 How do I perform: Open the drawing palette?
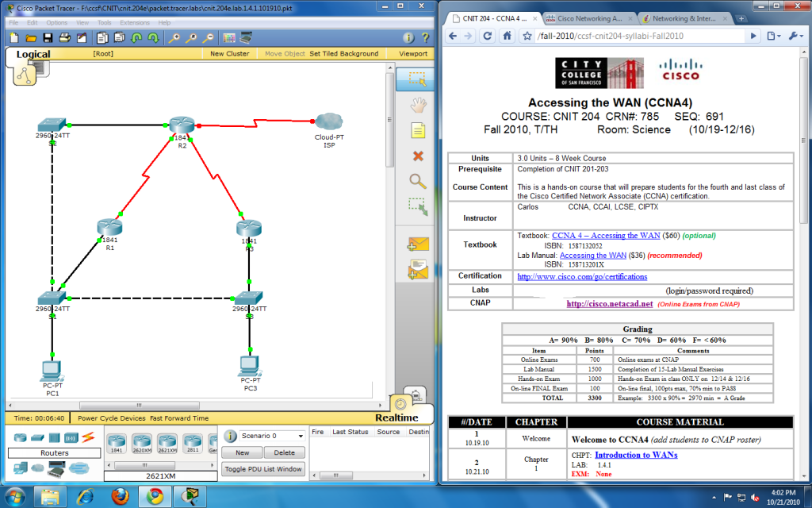pos(229,37)
